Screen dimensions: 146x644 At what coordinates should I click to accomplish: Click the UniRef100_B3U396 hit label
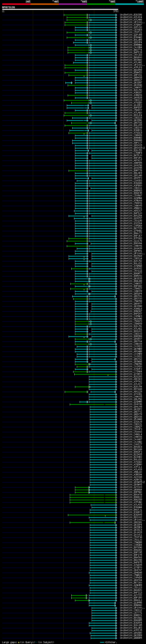tap(131, 15)
